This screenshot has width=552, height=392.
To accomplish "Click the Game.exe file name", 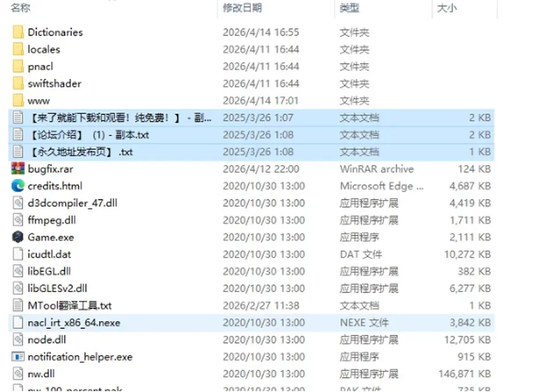I will coord(51,237).
